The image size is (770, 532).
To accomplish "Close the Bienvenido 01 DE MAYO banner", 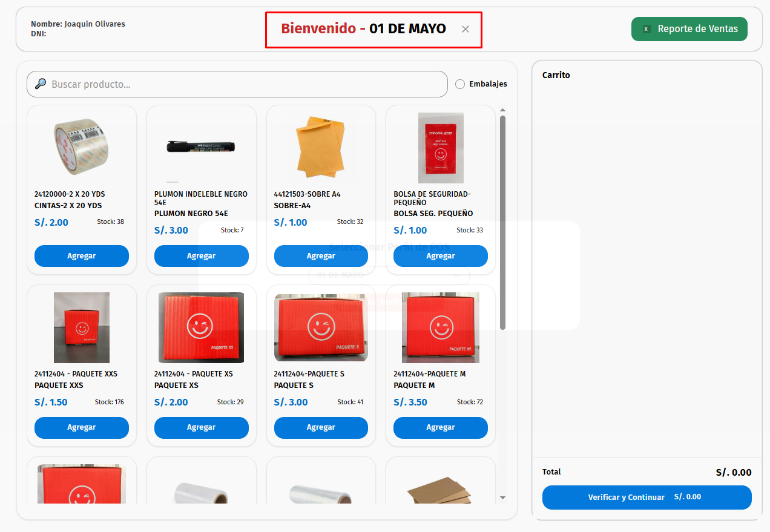I will (465, 29).
